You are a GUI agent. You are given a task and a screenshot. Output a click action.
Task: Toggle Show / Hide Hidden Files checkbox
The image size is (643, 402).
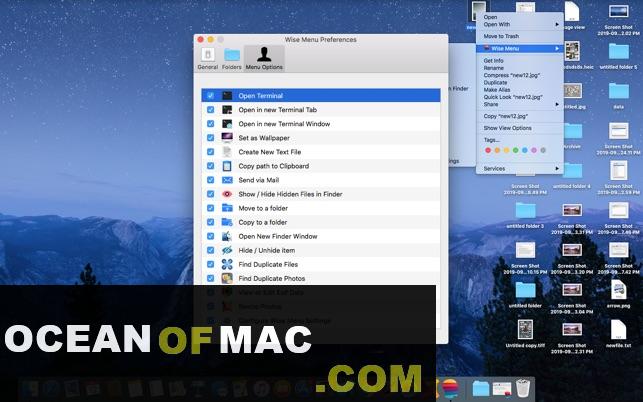[x=210, y=194]
